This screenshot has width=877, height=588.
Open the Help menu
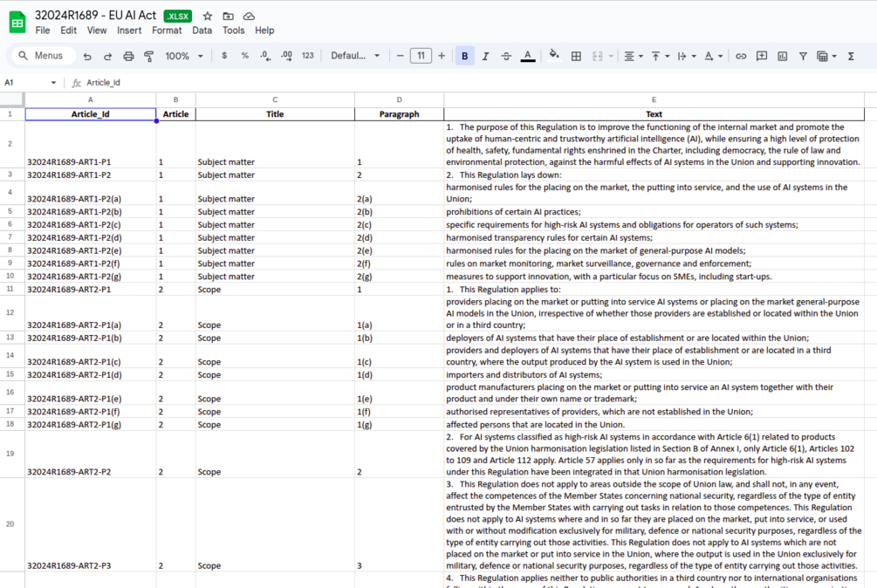(x=264, y=31)
